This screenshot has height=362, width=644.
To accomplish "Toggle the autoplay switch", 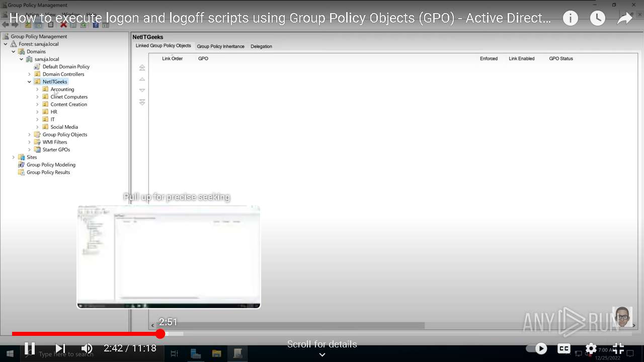I will pyautogui.click(x=536, y=348).
